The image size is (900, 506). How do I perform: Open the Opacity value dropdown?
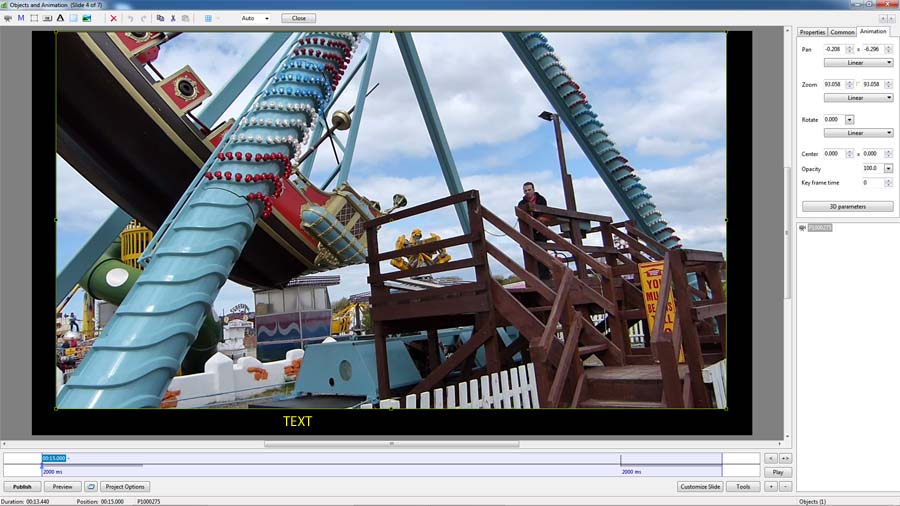coord(889,168)
